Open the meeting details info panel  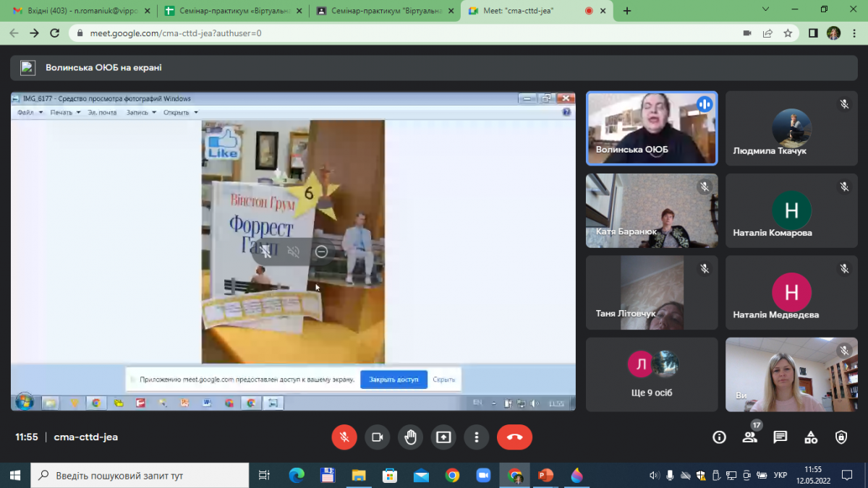click(719, 437)
